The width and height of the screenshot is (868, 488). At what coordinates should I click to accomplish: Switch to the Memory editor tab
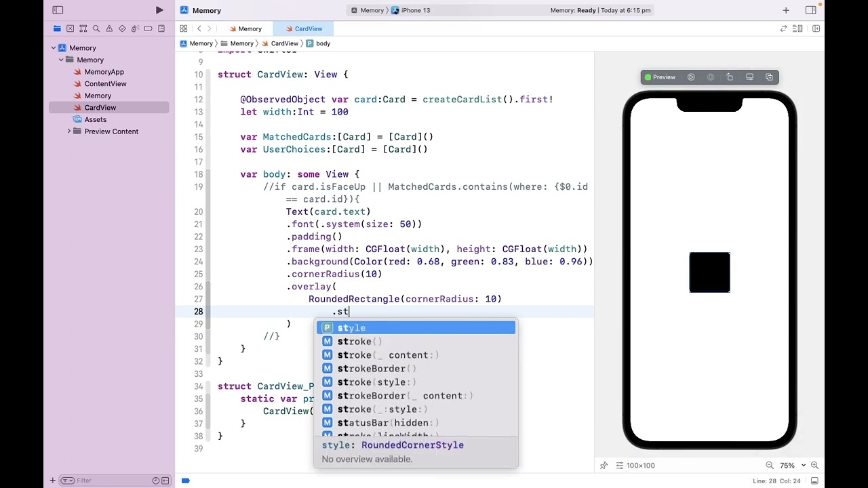(245, 28)
